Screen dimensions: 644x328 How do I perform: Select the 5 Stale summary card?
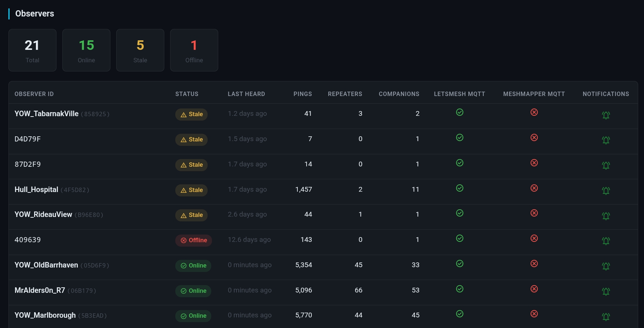pos(140,50)
